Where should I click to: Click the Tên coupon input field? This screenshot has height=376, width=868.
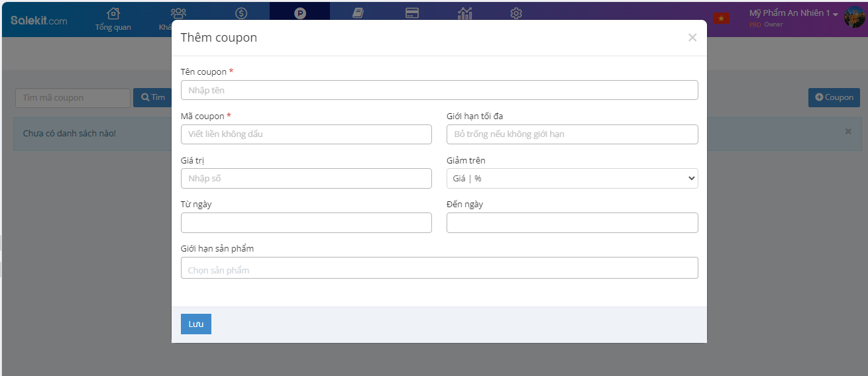pyautogui.click(x=439, y=90)
